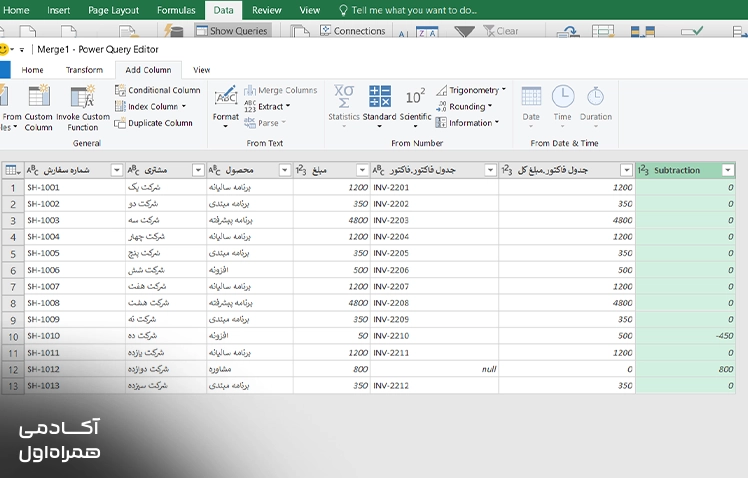Viewport: 748px width, 478px height.
Task: Open Excel Insert ribbon tab
Action: (x=58, y=10)
